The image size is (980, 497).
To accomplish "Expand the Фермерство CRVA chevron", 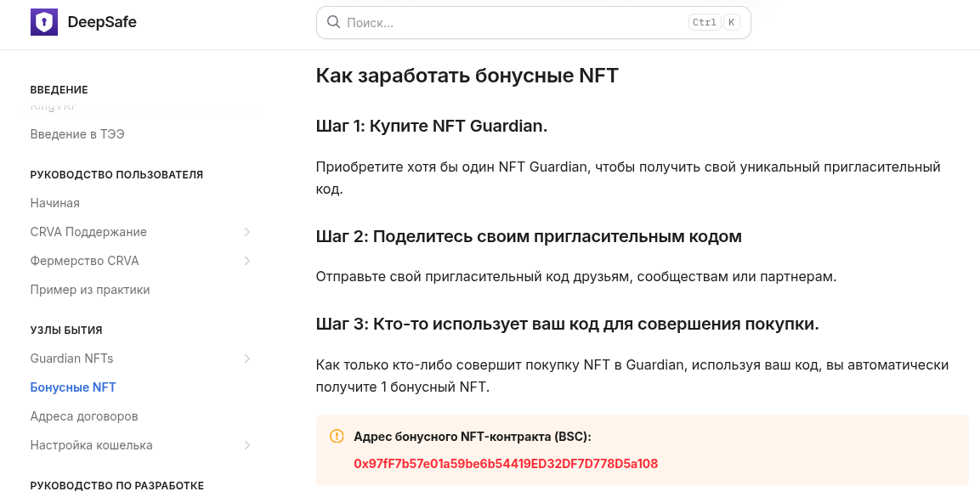I will pos(247,261).
